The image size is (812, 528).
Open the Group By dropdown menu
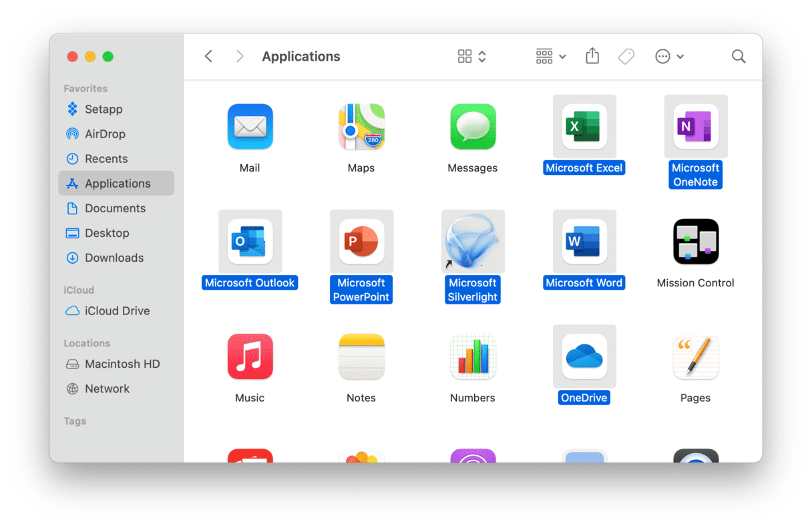pyautogui.click(x=551, y=57)
